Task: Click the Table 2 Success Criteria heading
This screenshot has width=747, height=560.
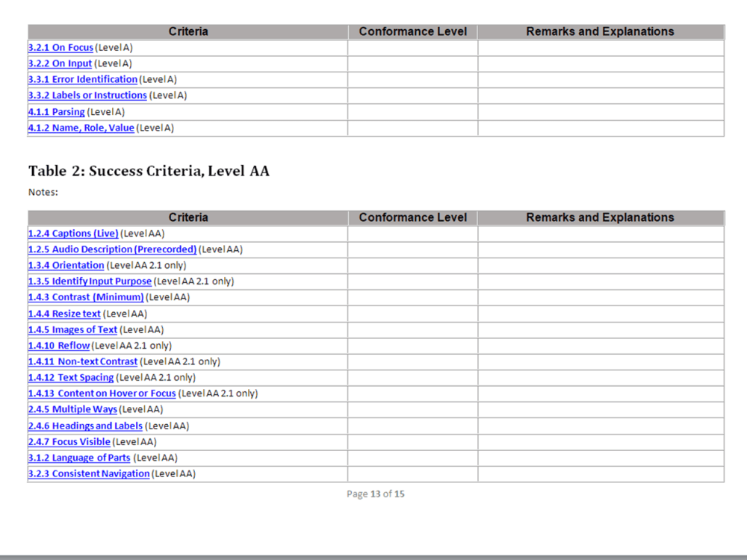Action: [x=149, y=170]
